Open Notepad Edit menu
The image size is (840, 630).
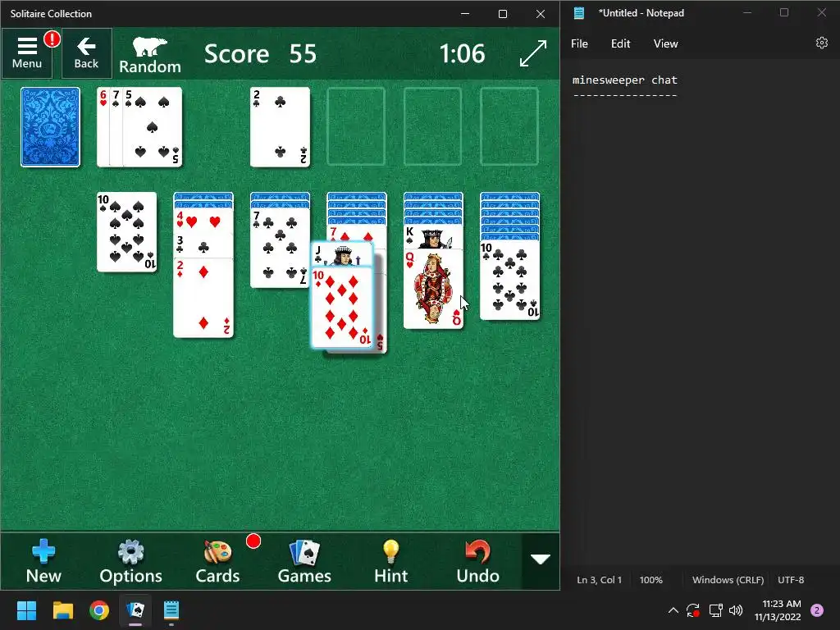pyautogui.click(x=620, y=43)
